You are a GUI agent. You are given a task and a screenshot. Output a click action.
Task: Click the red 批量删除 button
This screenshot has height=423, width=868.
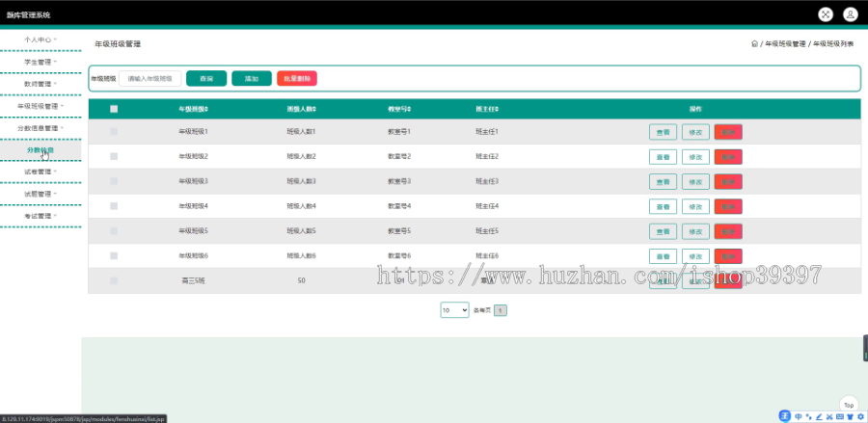pyautogui.click(x=297, y=78)
